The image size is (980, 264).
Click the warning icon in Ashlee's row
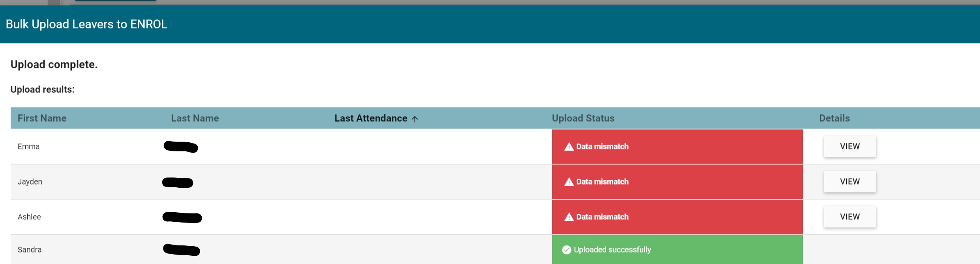click(x=569, y=217)
